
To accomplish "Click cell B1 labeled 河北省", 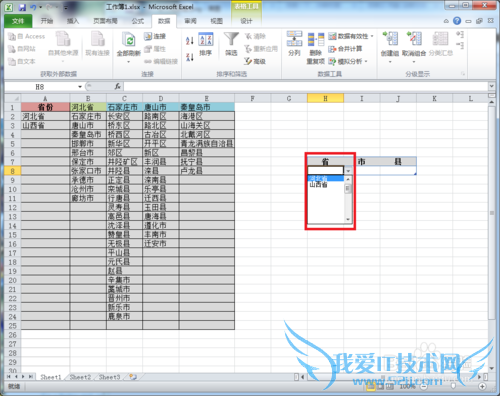I will coord(88,107).
